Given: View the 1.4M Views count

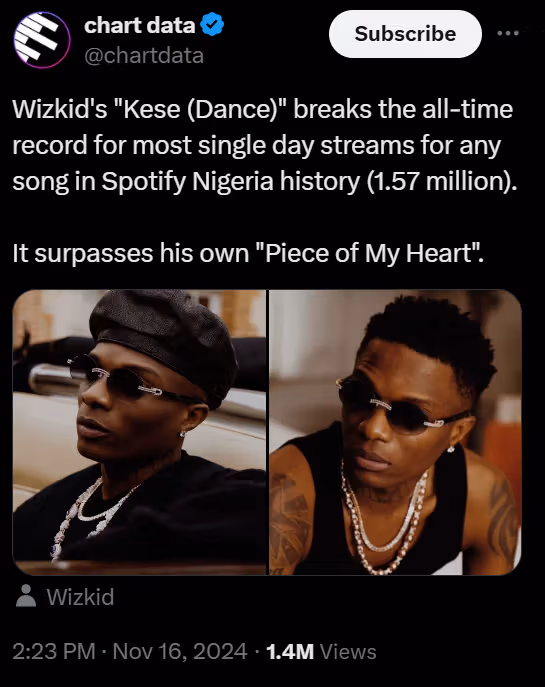Looking at the screenshot, I should 321,652.
